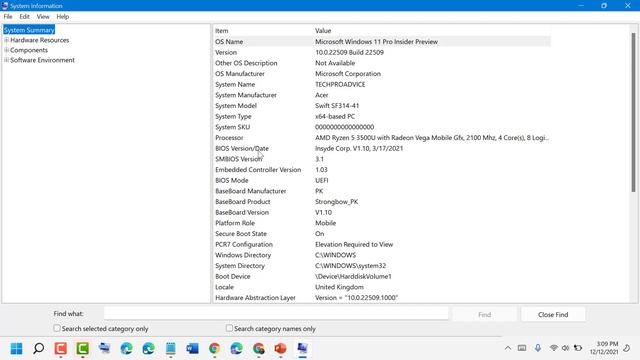Image resolution: width=640 pixels, height=360 pixels.
Task: Select the System Manufacturer row
Action: click(x=382, y=95)
